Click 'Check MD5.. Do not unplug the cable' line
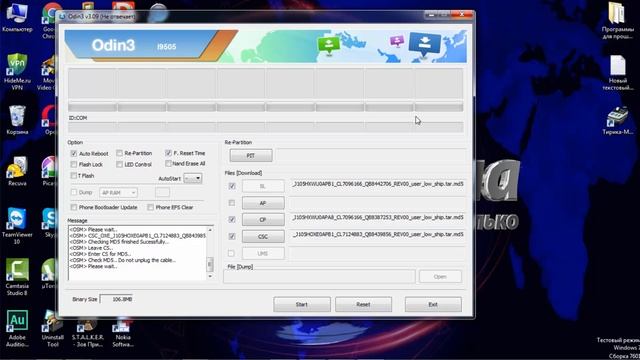 click(122, 260)
